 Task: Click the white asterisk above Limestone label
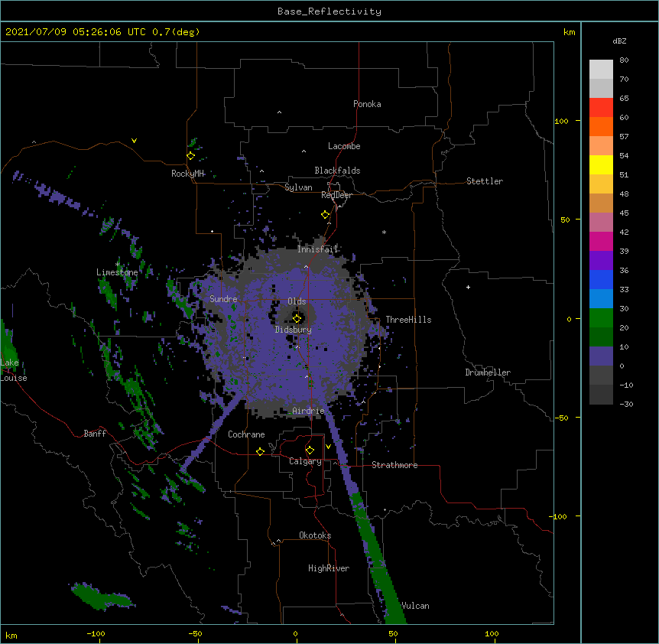pos(118,264)
